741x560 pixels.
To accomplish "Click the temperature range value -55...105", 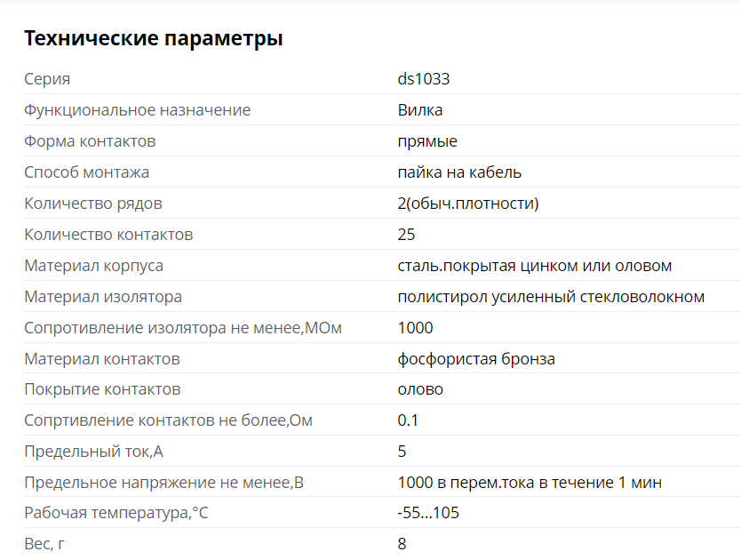I will point(428,514).
